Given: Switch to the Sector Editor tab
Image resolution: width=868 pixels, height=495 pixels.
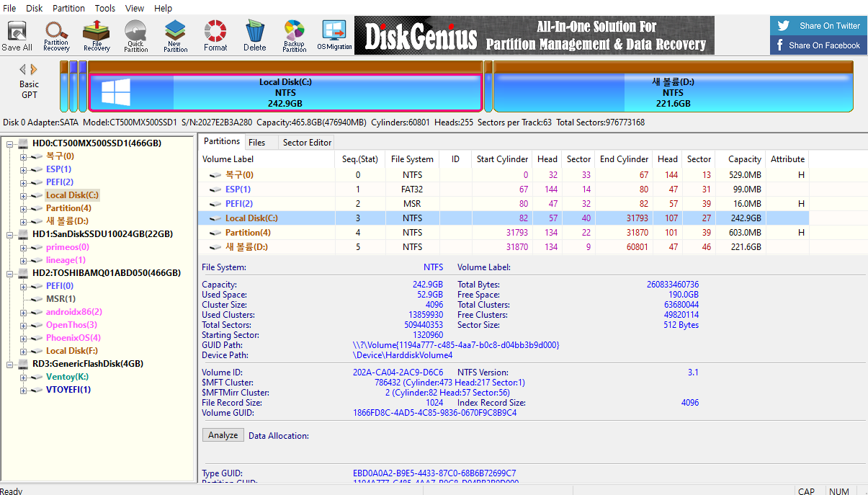Looking at the screenshot, I should (x=307, y=143).
